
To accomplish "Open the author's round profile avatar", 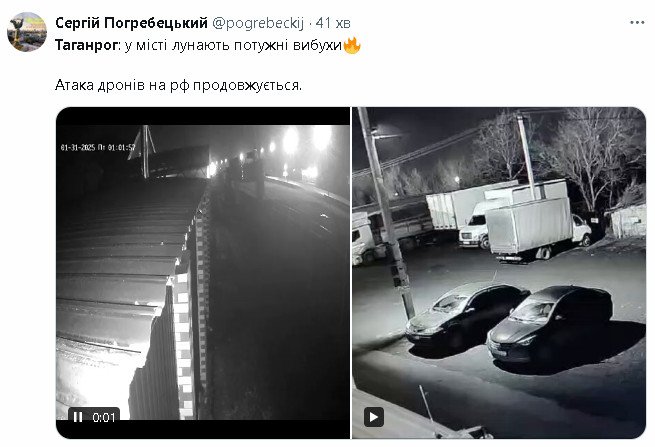I will tap(27, 32).
